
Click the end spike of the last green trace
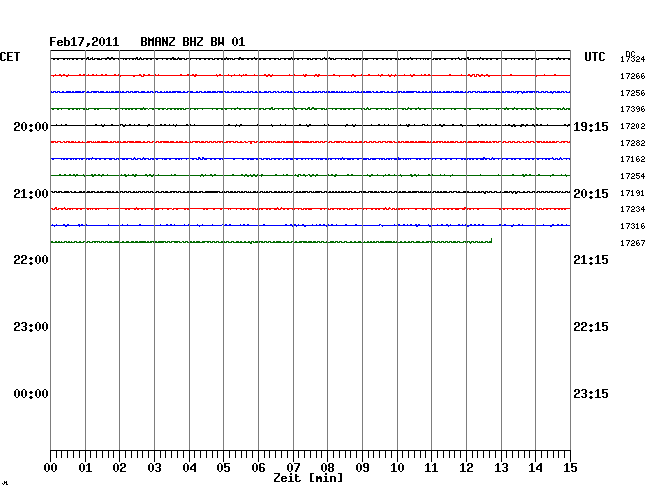[x=492, y=240]
